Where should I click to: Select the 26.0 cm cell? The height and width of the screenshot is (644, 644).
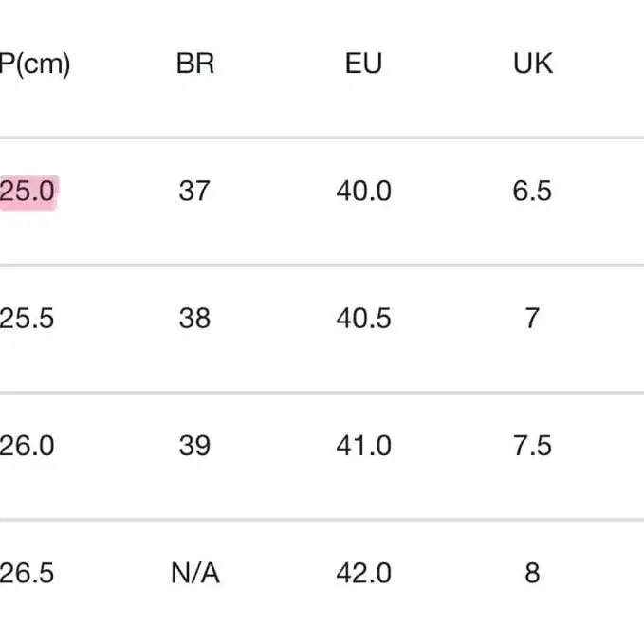[x=28, y=446]
